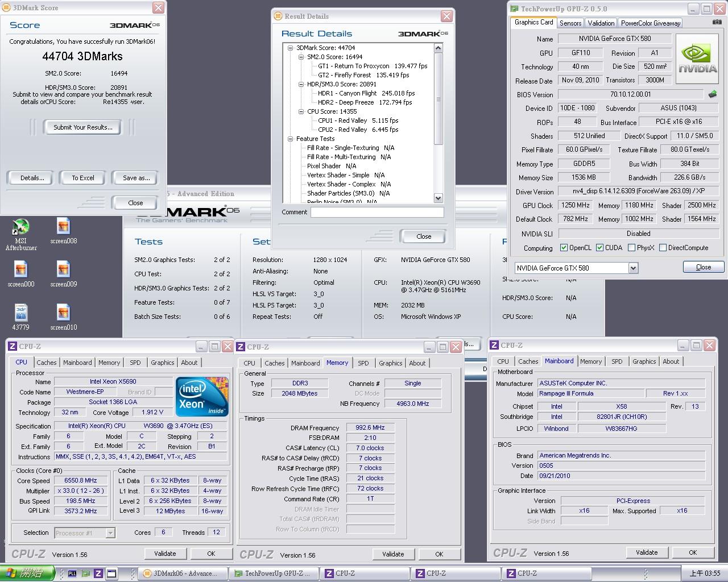Open PowerColor Giveaway tab
Image resolution: width=728 pixels, height=582 pixels.
click(x=650, y=23)
